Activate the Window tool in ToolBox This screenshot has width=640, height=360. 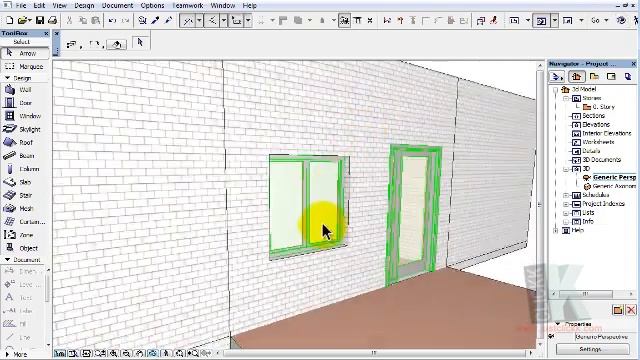[x=24, y=116]
